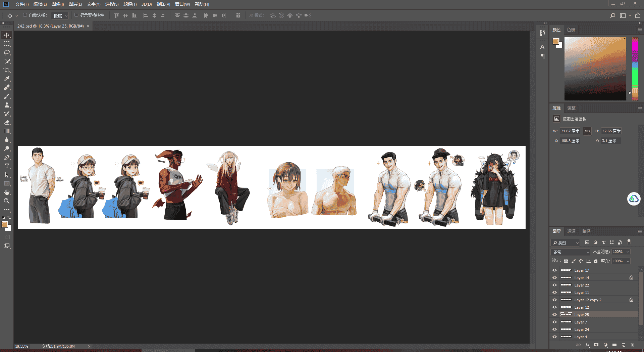Image resolution: width=644 pixels, height=352 pixels.
Task: Select the Eraser tool
Action: coord(7,122)
